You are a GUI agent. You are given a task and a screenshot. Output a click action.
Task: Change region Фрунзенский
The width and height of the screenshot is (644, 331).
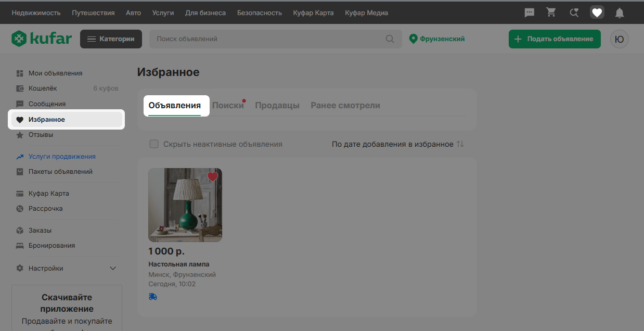[x=442, y=39]
